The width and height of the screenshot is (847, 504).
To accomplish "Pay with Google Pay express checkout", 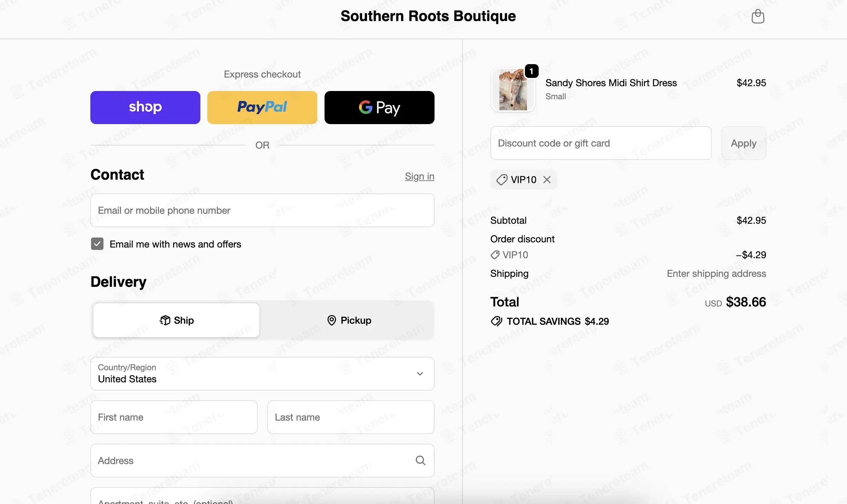I will point(379,108).
